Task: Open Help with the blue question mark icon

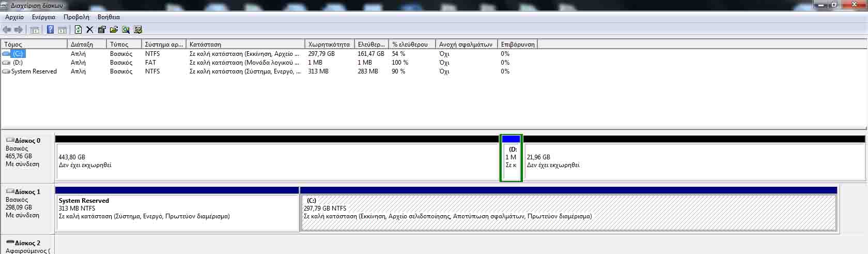Action: pyautogui.click(x=50, y=29)
